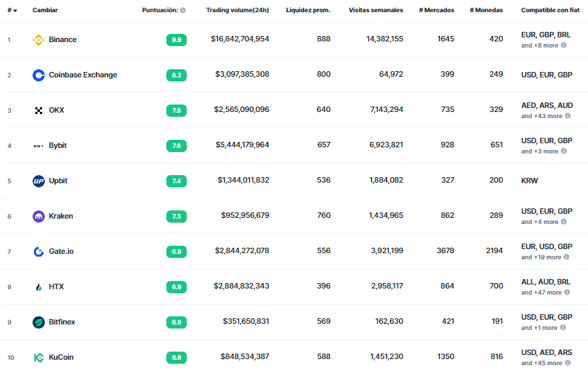Open the Coinbase Exchange link
This screenshot has width=588, height=374.
pyautogui.click(x=83, y=75)
